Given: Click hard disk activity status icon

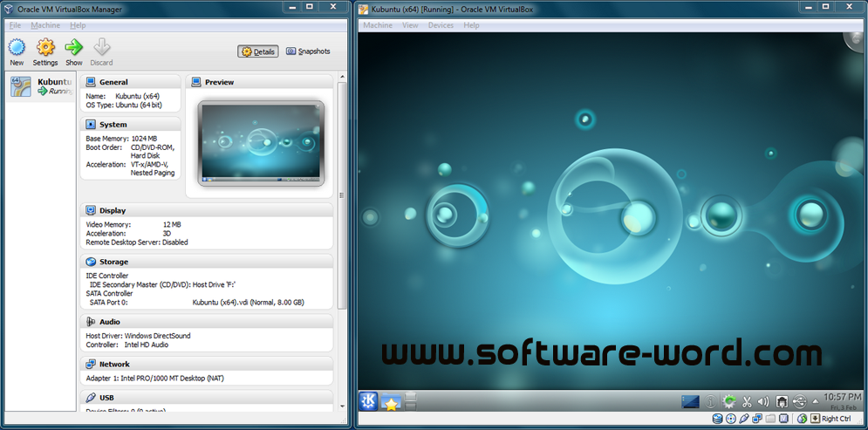Looking at the screenshot, I should [717, 419].
